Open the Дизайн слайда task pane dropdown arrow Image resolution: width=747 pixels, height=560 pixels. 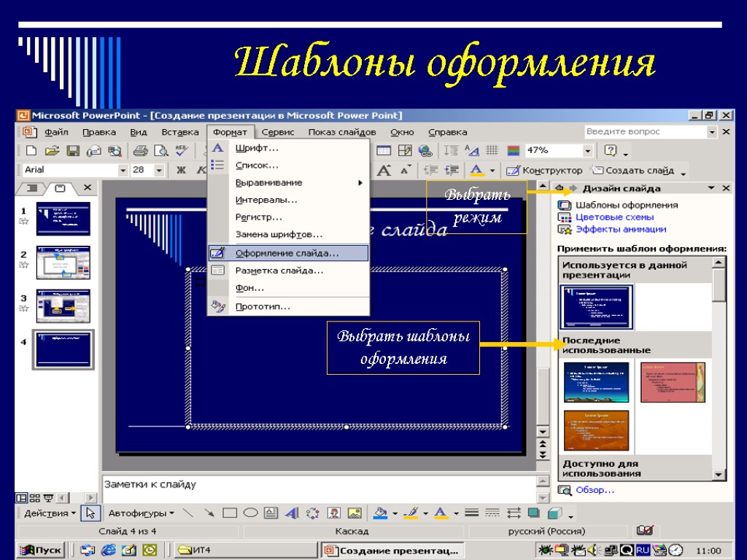tap(711, 188)
